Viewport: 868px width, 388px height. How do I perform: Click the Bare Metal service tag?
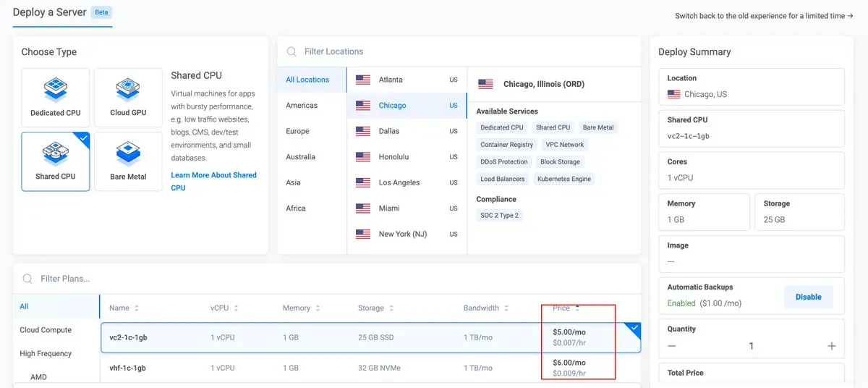pos(598,127)
